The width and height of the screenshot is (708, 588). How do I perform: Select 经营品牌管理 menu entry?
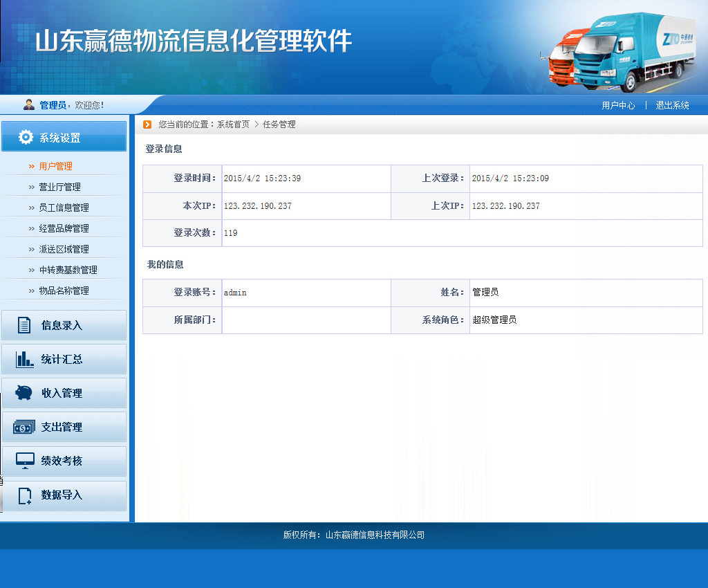click(x=64, y=228)
